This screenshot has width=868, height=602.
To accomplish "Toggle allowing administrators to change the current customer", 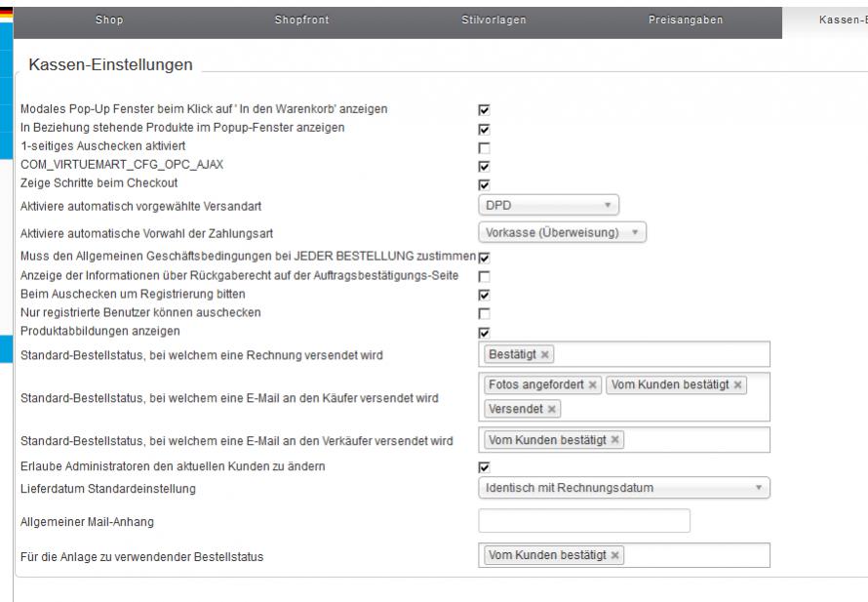I will tap(484, 467).
